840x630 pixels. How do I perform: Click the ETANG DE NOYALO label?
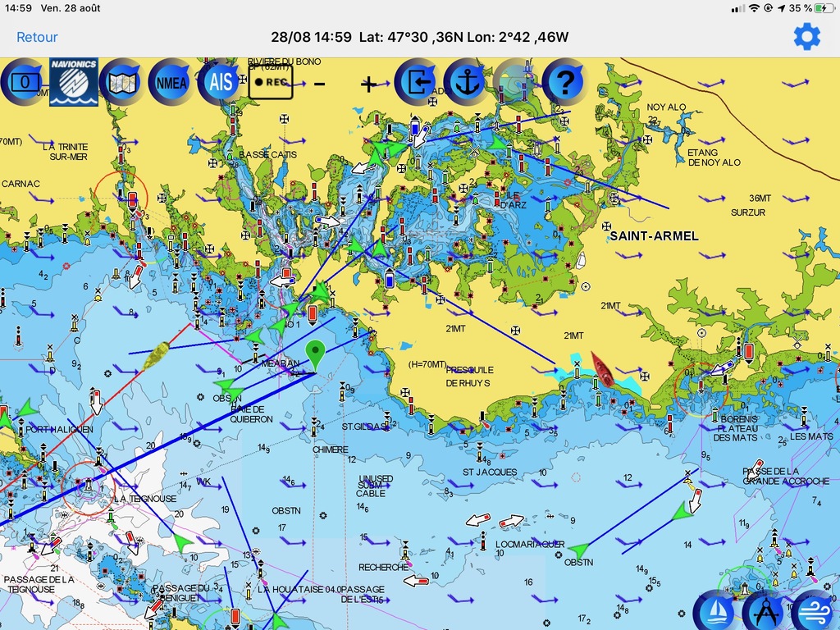coord(714,157)
